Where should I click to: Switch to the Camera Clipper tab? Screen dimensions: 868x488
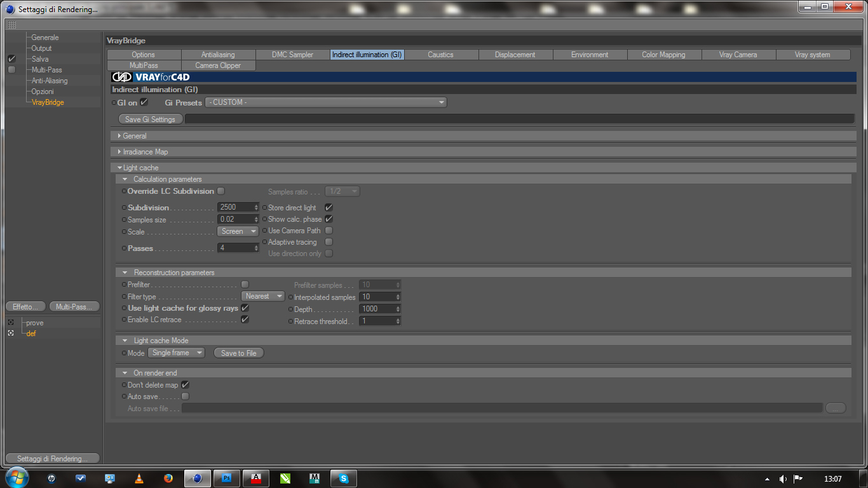[218, 65]
